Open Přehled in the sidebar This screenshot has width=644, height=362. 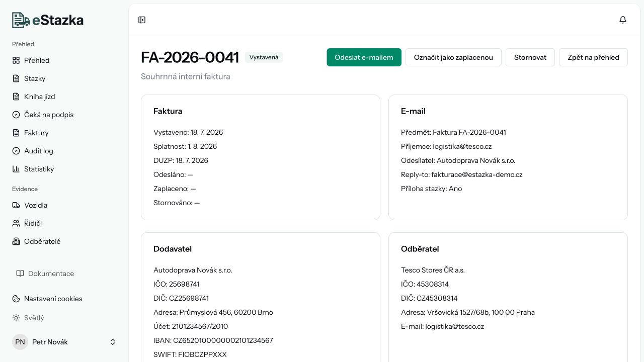tap(64, 60)
